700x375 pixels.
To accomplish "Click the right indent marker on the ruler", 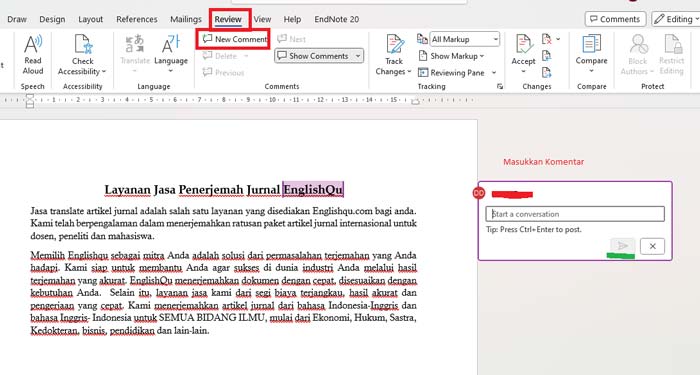I will (x=415, y=102).
